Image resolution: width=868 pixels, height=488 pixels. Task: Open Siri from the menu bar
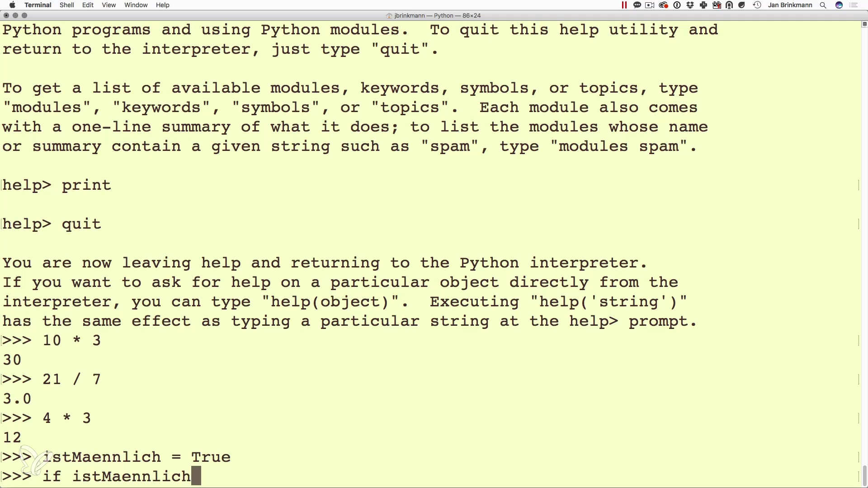coord(839,5)
